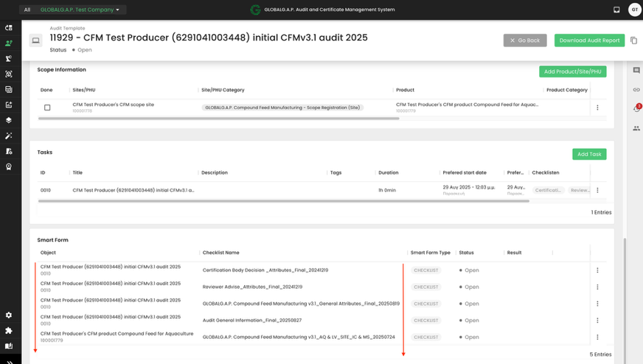Open the inbox icon in top bar
643x364 pixels.
[x=616, y=10]
